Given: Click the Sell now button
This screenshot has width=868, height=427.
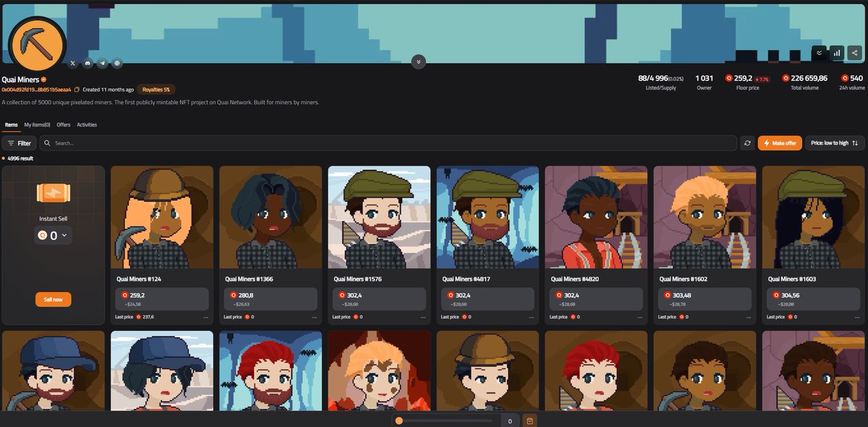Looking at the screenshot, I should click(x=54, y=300).
